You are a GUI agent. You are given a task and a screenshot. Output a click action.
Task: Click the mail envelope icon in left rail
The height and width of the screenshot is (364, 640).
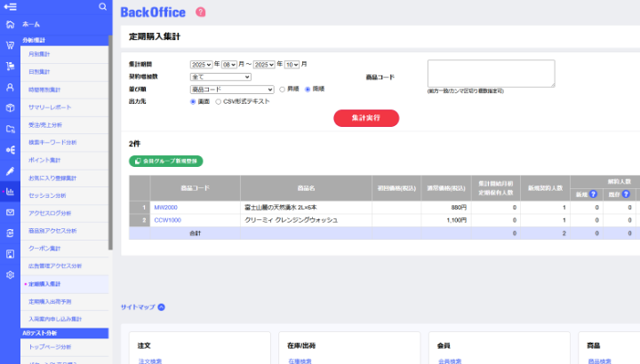[10, 212]
